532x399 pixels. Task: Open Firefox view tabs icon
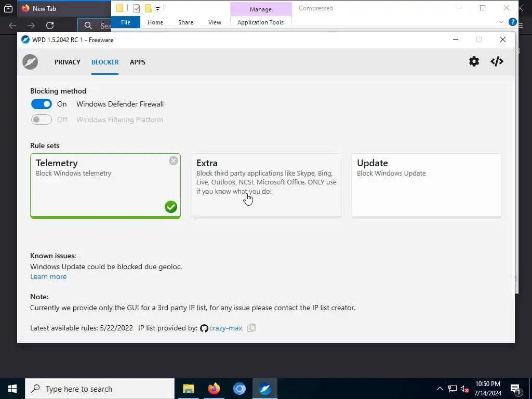[x=8, y=8]
